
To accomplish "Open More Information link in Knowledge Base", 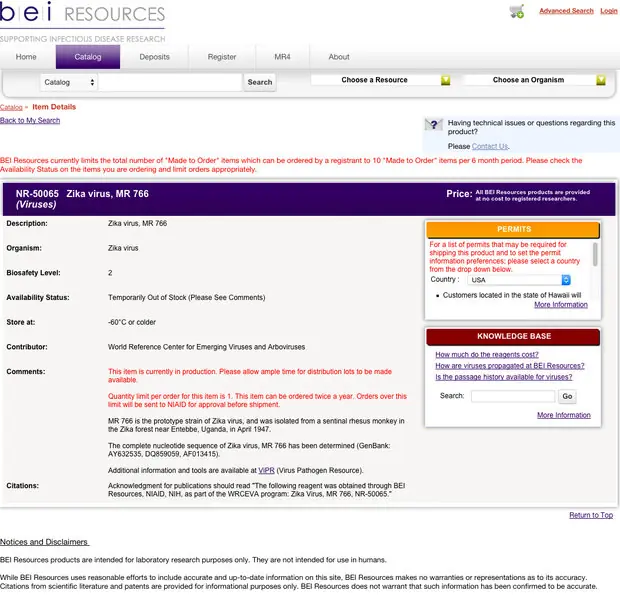I will pyautogui.click(x=563, y=415).
